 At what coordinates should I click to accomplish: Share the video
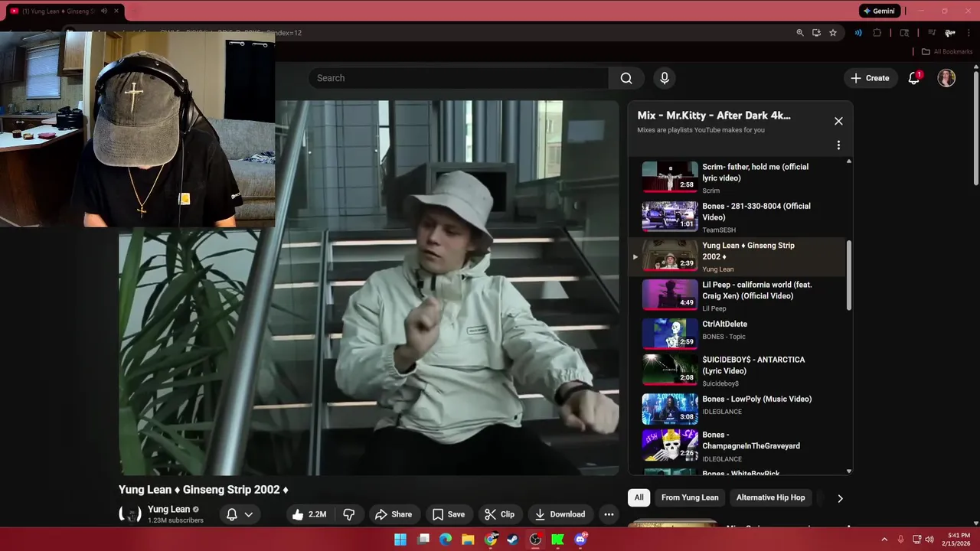[394, 514]
